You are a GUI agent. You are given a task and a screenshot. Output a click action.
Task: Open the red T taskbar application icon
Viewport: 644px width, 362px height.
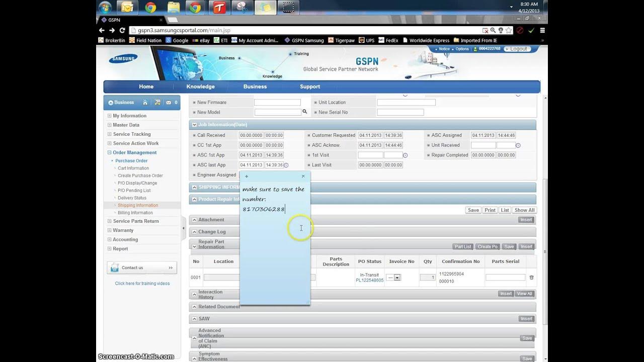pos(219,8)
